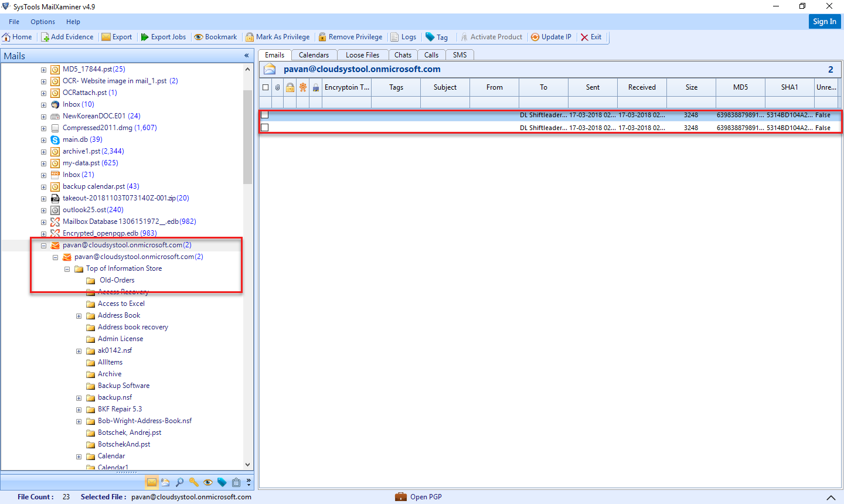
Task: Click the Bookmark toolbar icon
Action: click(199, 37)
